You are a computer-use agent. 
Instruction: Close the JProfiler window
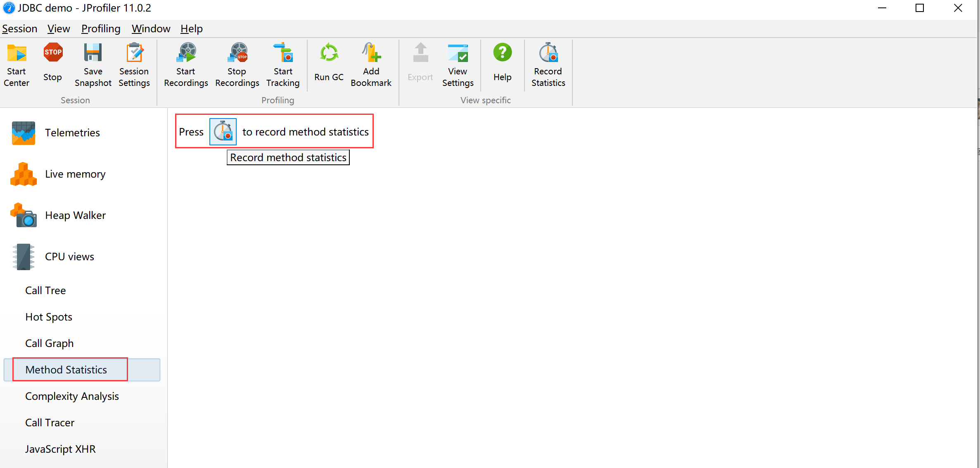coord(958,8)
